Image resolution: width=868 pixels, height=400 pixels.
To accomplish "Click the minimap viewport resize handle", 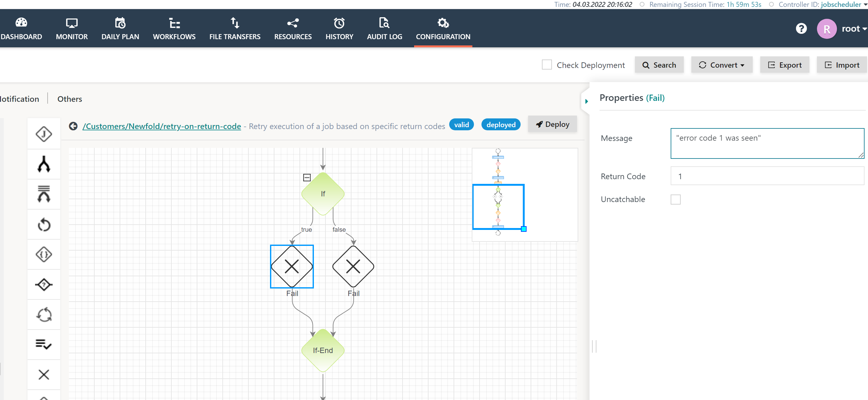I will click(x=524, y=229).
